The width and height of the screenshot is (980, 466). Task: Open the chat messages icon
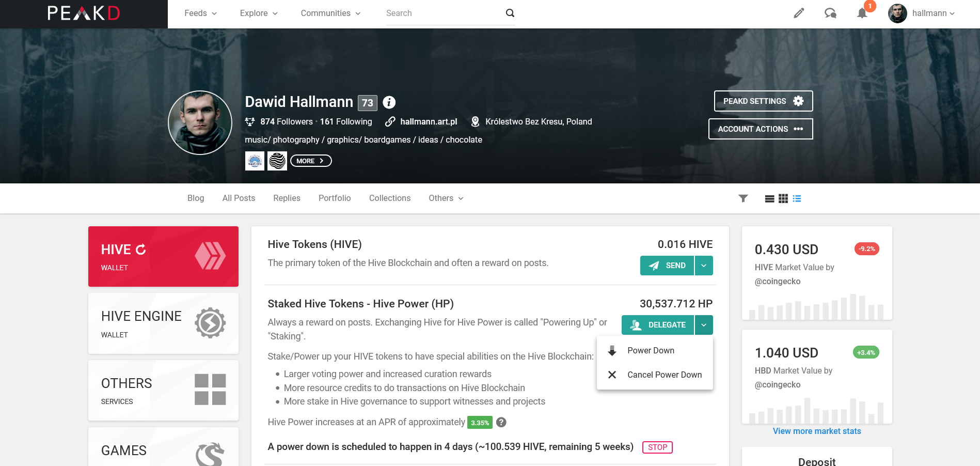point(830,13)
